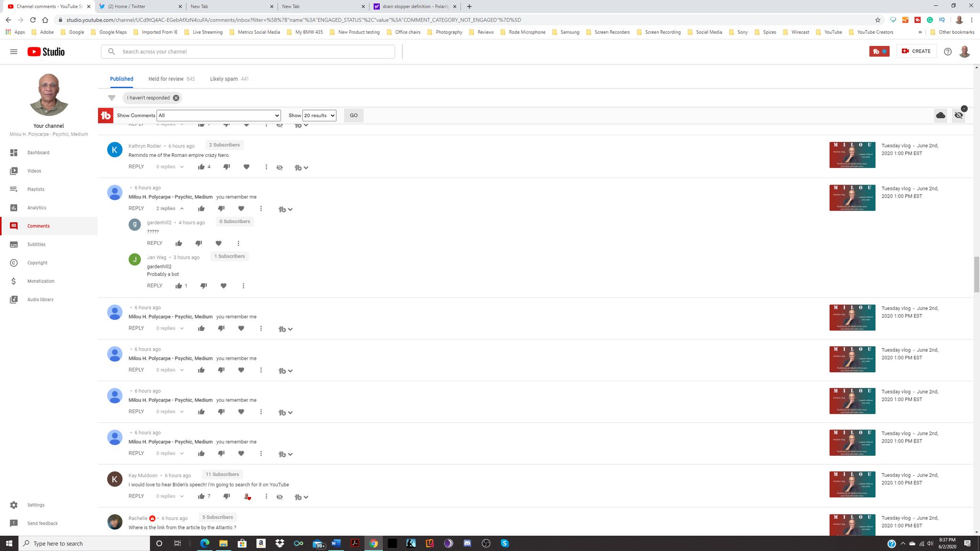Open the filter icon above the comments list
980x551 pixels.
click(111, 98)
